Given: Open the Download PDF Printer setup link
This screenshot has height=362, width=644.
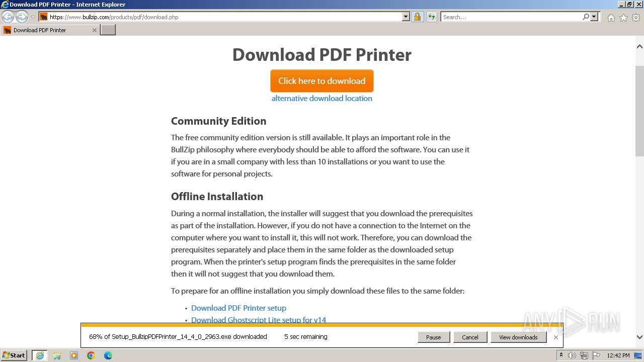Looking at the screenshot, I should click(x=238, y=308).
